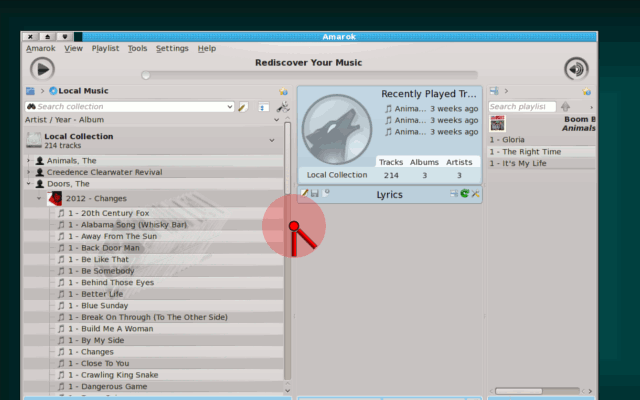Viewport: 640px width, 400px height.
Task: Collapse the Doors, The artist node
Action: pos(28,184)
